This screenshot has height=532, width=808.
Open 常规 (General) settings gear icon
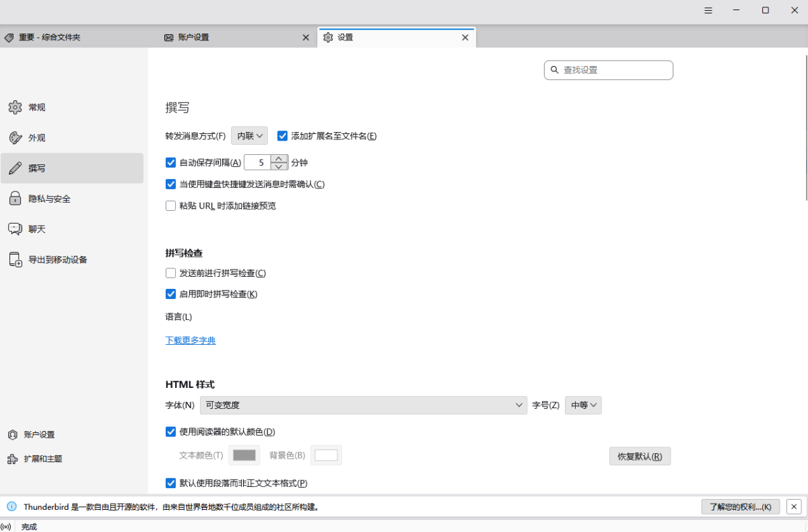[x=15, y=107]
